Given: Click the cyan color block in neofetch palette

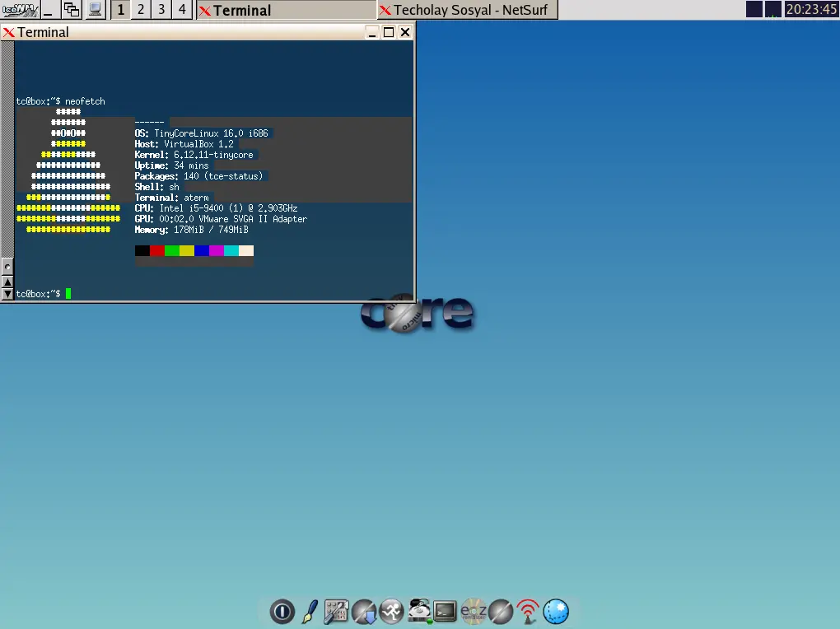Looking at the screenshot, I should point(231,251).
